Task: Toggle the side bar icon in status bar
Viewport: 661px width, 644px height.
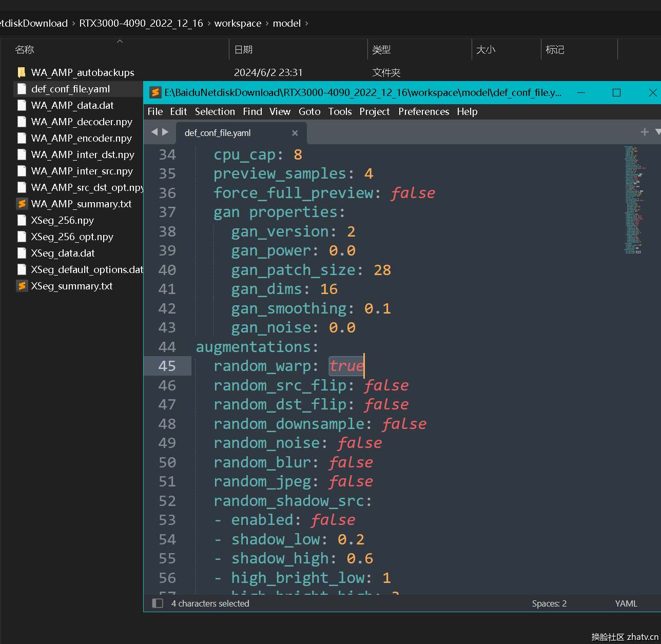Action: coord(158,603)
